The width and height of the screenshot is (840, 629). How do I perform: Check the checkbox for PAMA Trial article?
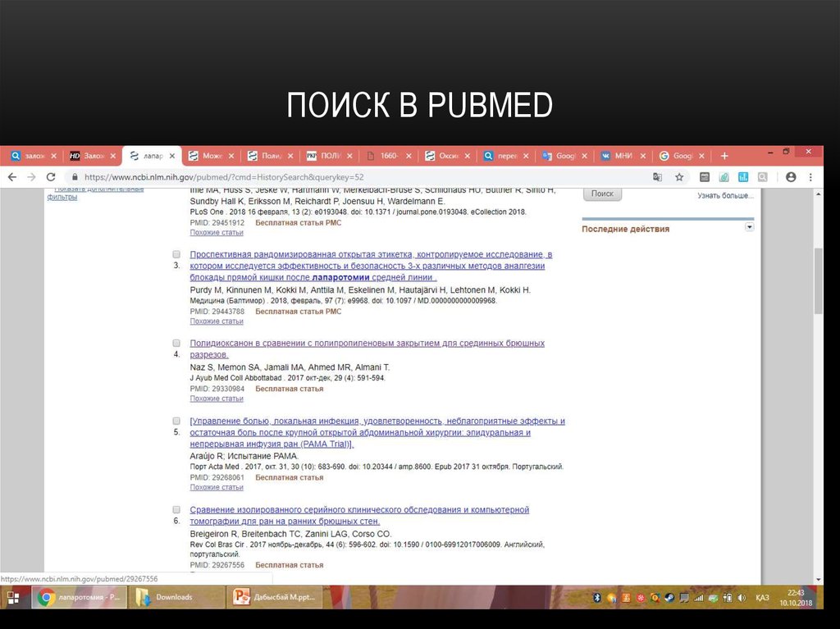point(176,420)
